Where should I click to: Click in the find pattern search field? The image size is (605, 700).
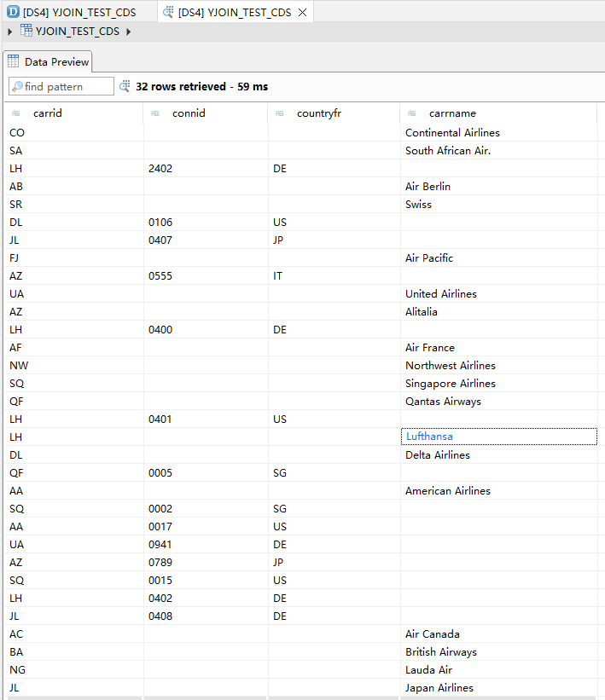[x=67, y=86]
